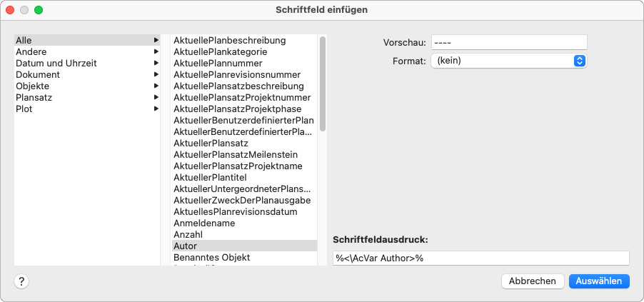Expand the Datum und Uhrzeit category arrow
Screen dimensions: 644x302
click(x=156, y=64)
